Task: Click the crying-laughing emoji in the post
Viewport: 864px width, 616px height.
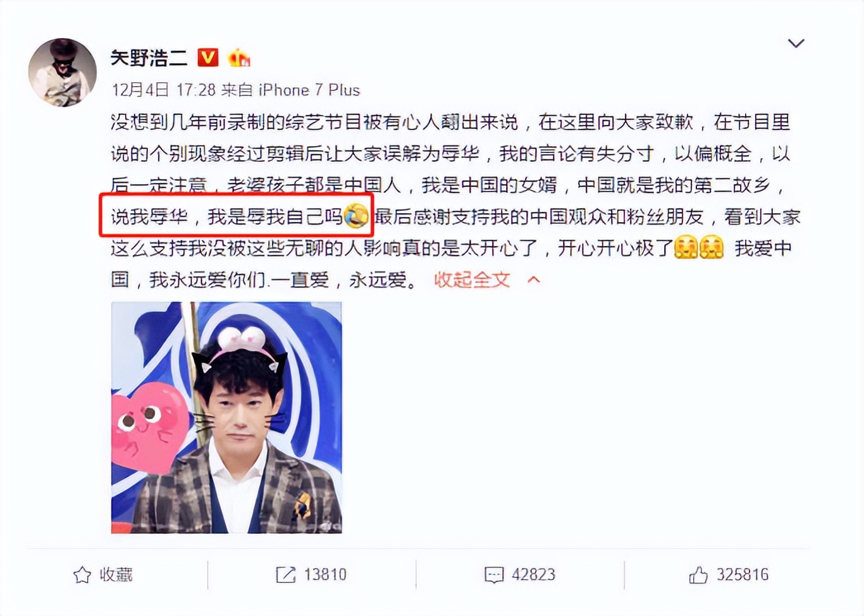Action: [x=355, y=216]
